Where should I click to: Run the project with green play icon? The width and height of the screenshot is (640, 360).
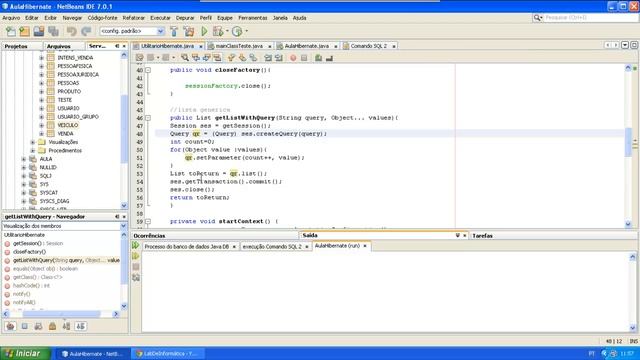click(204, 31)
